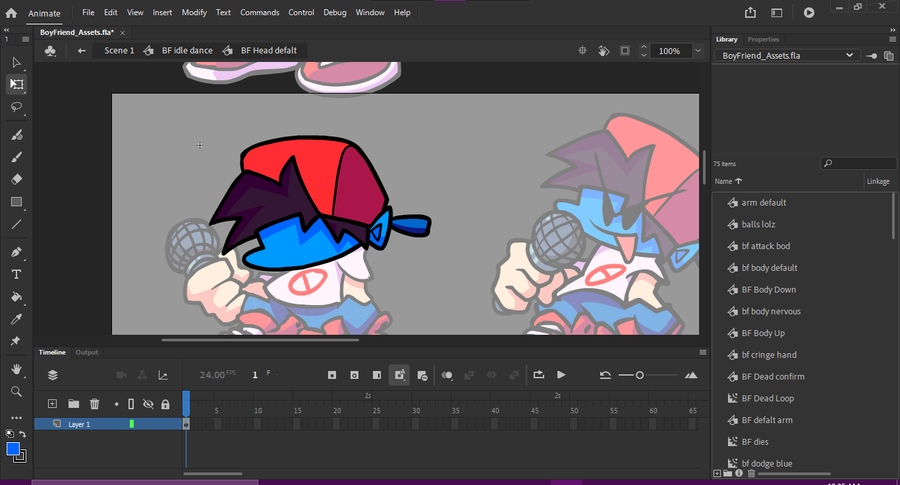Toggle hide all layers eye icon
The width and height of the screenshot is (900, 485).
pos(148,404)
